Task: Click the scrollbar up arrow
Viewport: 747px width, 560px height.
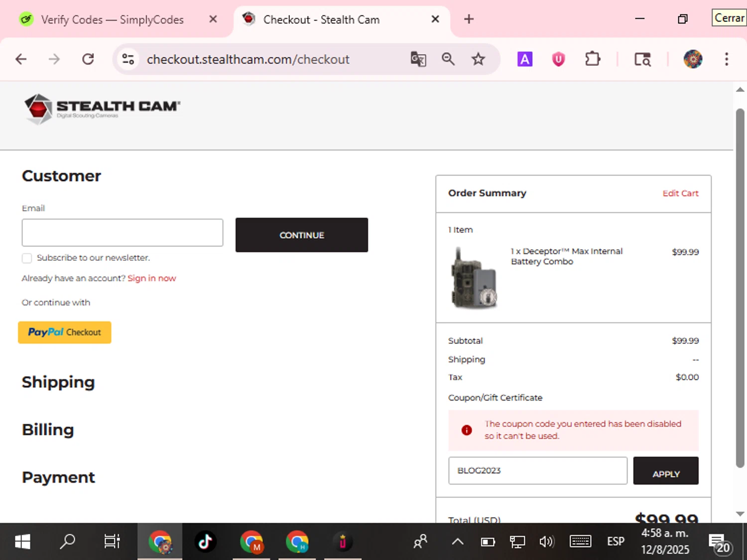Action: (740, 90)
